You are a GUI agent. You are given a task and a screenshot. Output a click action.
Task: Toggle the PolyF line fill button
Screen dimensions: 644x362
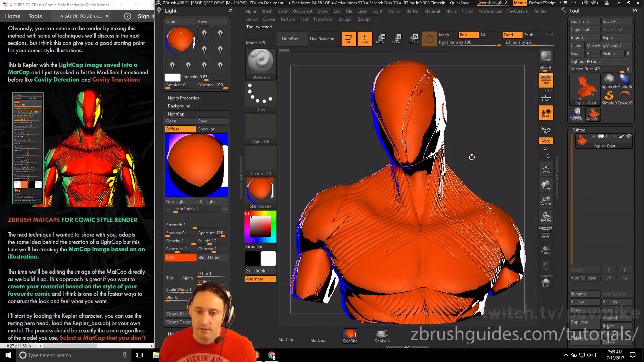[546, 232]
